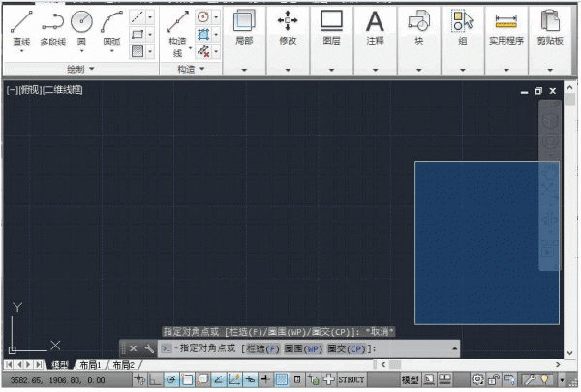Choose the 栏选(F) command option
The image size is (581, 392).
pos(262,348)
